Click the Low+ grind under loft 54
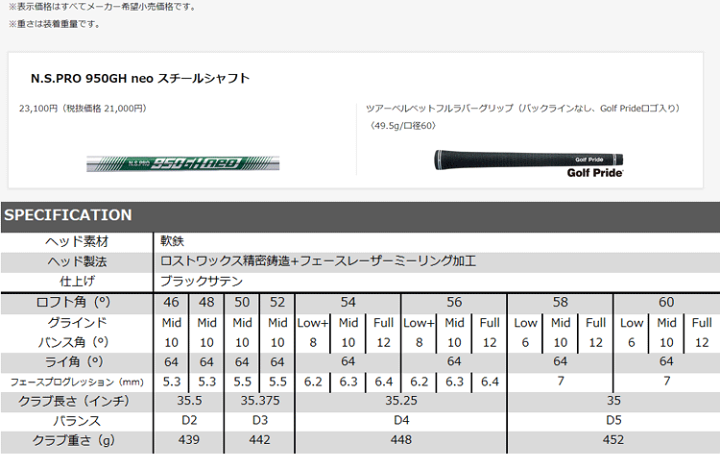720x469 pixels. coord(313,323)
